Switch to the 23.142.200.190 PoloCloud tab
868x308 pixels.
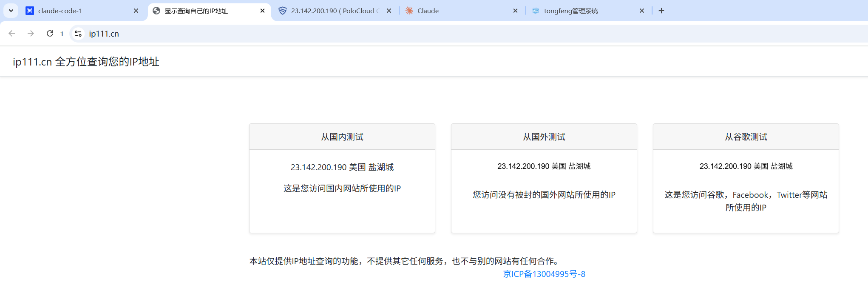(x=332, y=11)
